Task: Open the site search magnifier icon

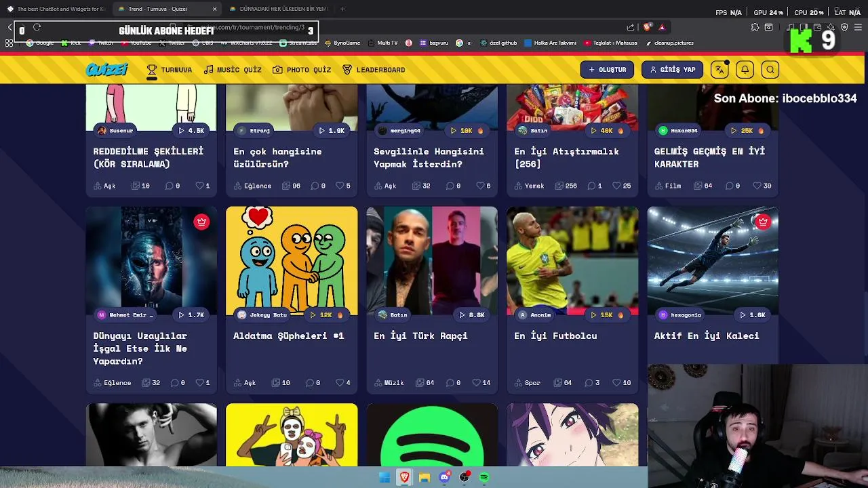Action: point(770,70)
